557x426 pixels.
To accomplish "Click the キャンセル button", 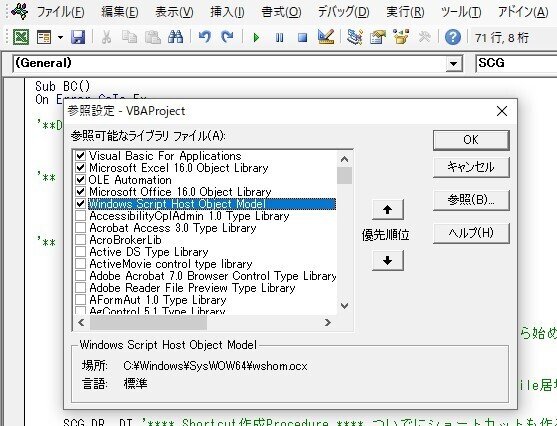I will click(x=471, y=167).
